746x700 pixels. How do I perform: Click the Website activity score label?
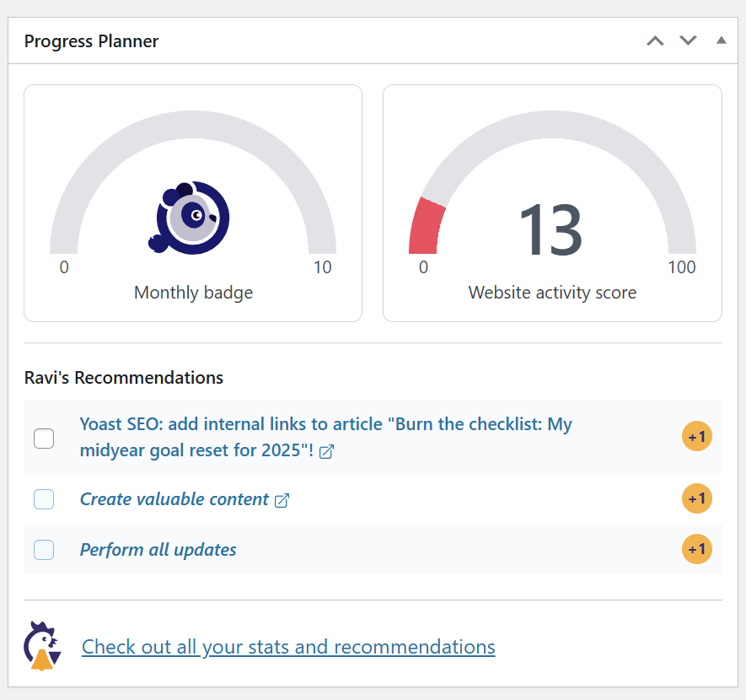552,293
